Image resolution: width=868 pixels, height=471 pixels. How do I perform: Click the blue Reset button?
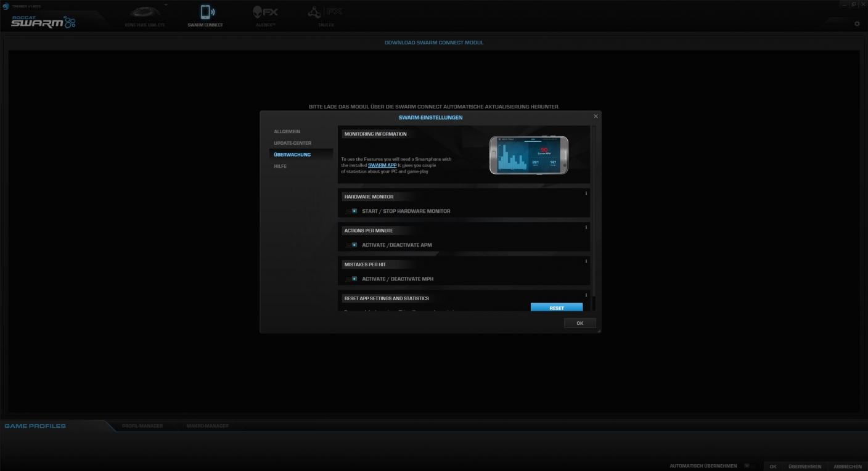pos(557,307)
